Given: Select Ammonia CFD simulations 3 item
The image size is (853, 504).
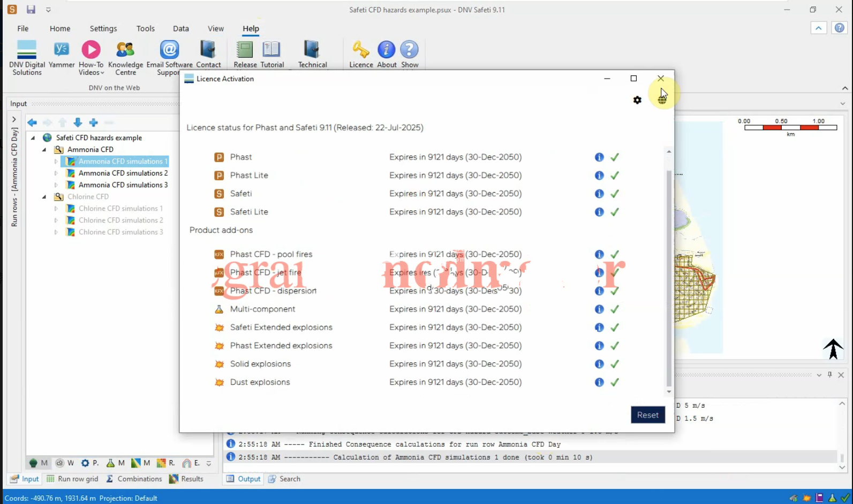Looking at the screenshot, I should [x=123, y=185].
